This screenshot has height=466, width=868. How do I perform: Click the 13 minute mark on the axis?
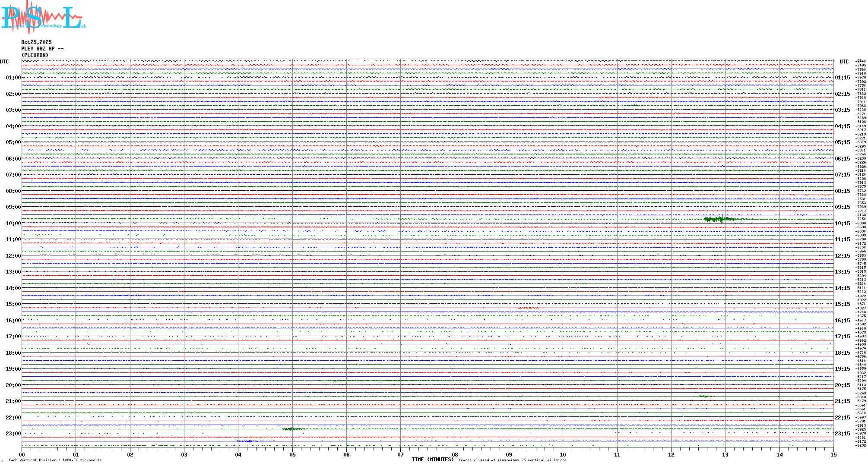click(725, 454)
